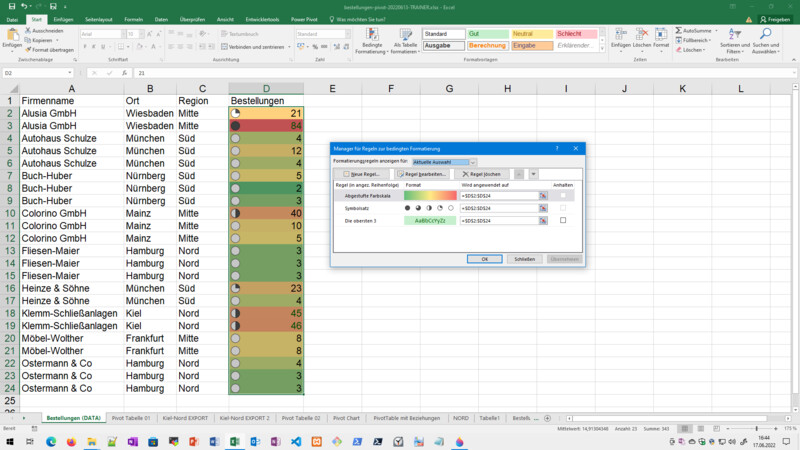Click the zoom slider in status bar

[x=752, y=429]
